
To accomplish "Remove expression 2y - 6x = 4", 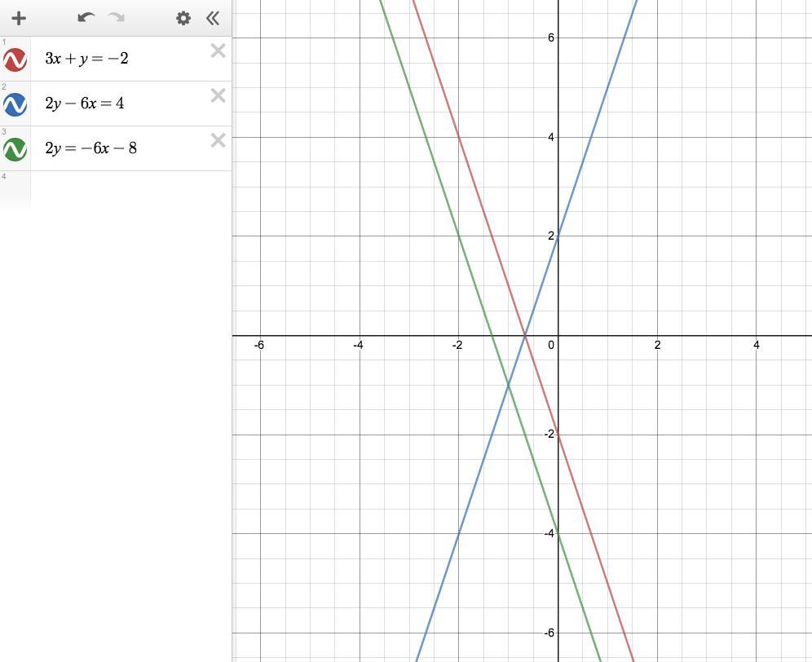I will click(218, 96).
